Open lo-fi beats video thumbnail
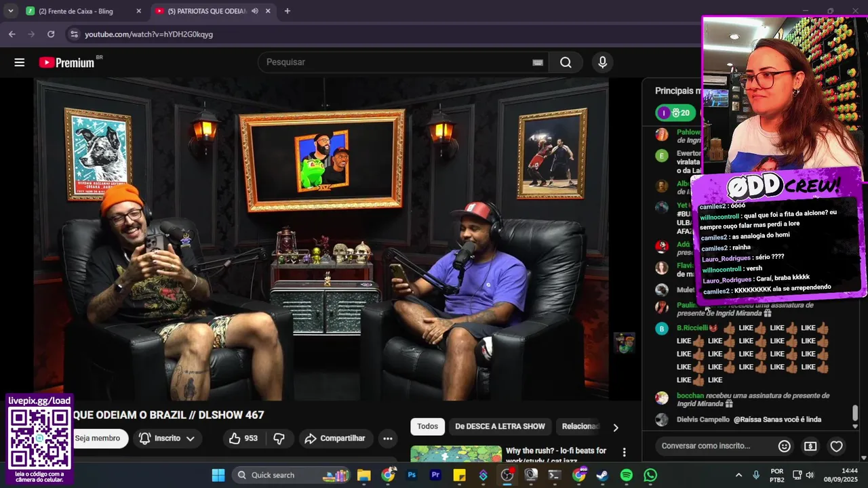The width and height of the screenshot is (868, 488). point(456,454)
